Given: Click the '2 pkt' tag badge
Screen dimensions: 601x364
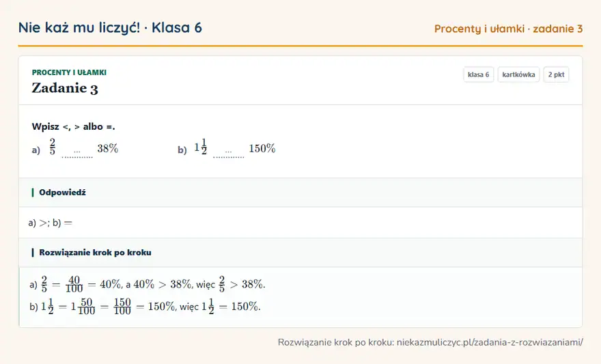Looking at the screenshot, I should tap(556, 74).
